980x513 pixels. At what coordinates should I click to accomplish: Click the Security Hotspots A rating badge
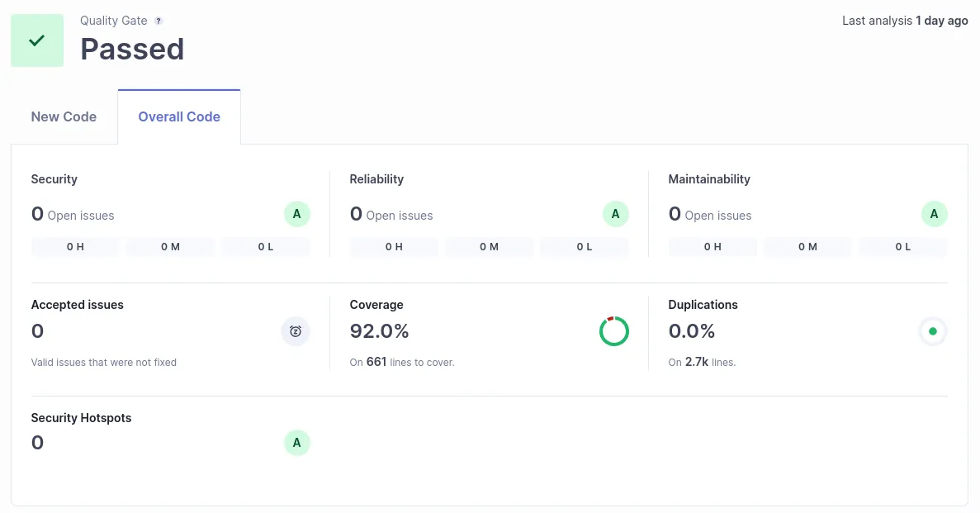pos(297,443)
